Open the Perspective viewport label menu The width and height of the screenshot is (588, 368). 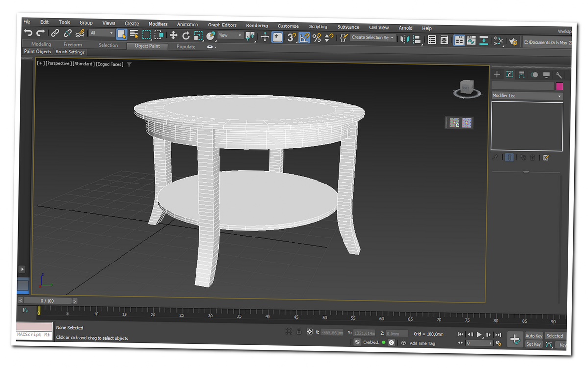click(59, 64)
